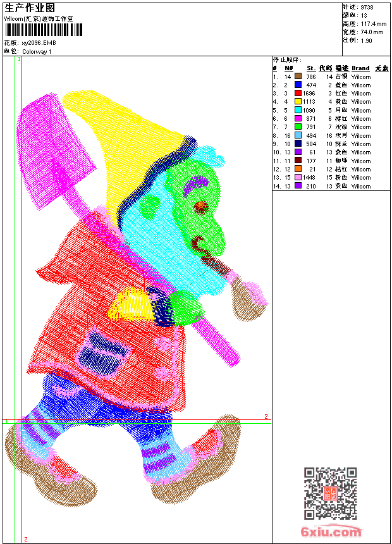This screenshot has width=392, height=544.
Task: Select the N# column header
Action: [288, 68]
